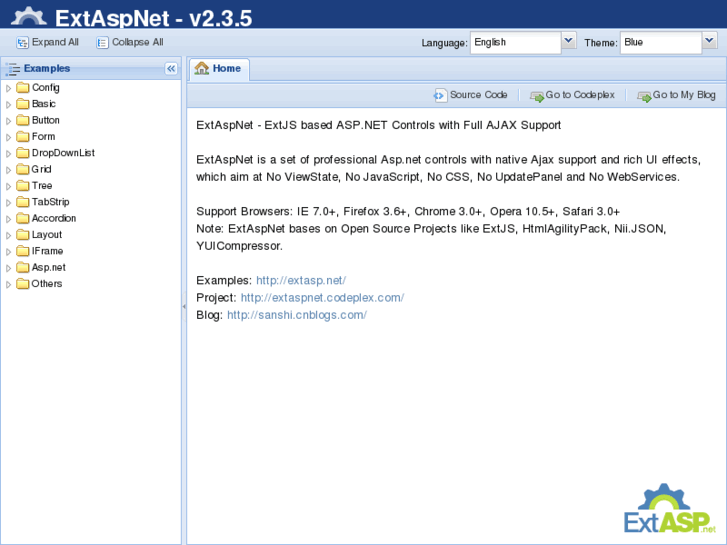Click the Grid folder icon

click(x=23, y=169)
